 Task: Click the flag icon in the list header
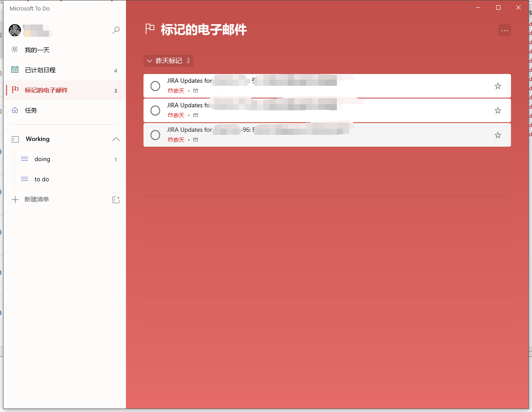(x=150, y=29)
